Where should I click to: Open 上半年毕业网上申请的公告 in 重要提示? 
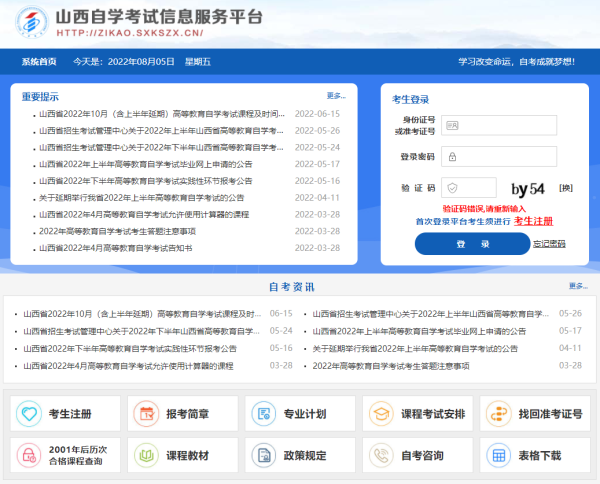[146, 164]
